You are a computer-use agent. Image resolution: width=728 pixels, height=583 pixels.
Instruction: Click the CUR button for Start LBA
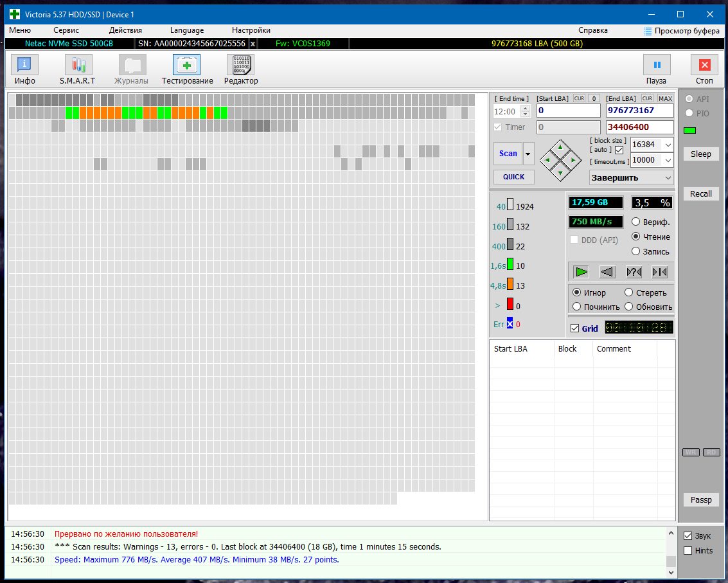(x=579, y=98)
